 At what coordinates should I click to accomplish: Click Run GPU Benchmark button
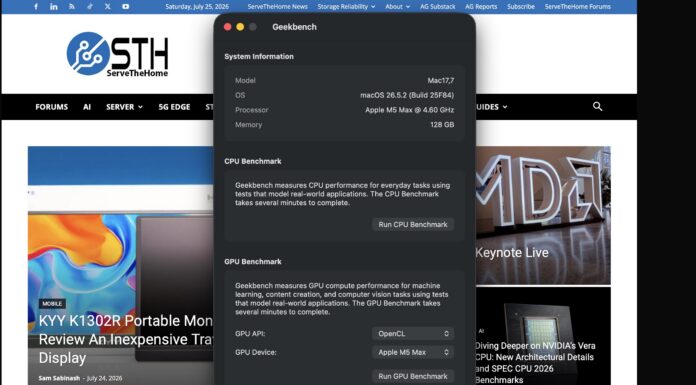pos(413,376)
